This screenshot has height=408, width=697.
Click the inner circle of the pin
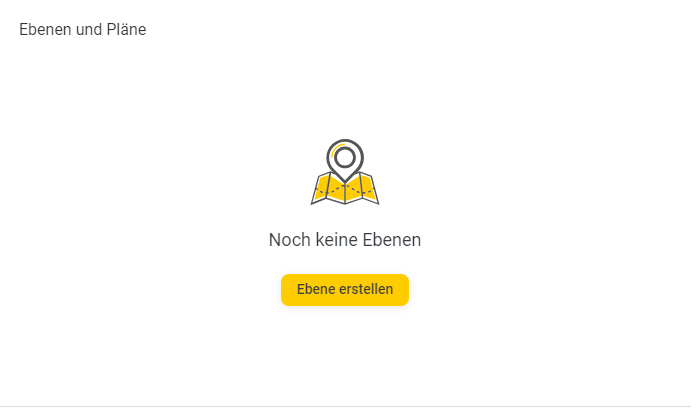(345, 157)
